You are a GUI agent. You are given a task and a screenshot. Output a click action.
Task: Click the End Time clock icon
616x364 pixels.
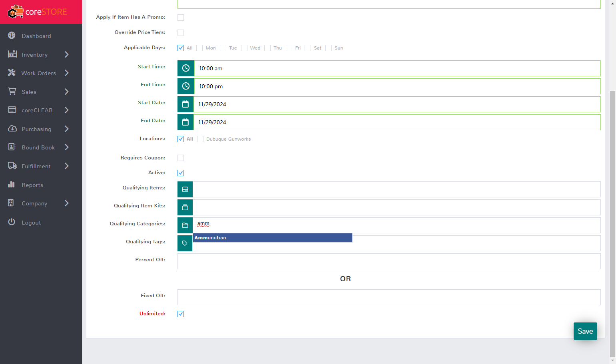tap(186, 86)
